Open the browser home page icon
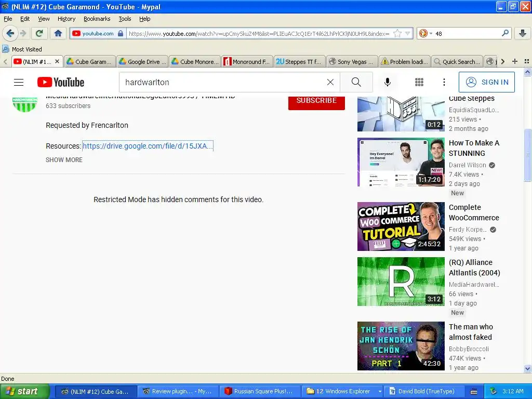The image size is (532, 399). click(x=58, y=33)
